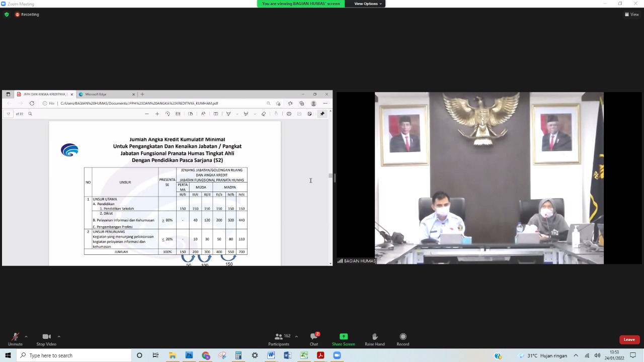
Task: Open audio options arrow beside Unmute
Action: pyautogui.click(x=26, y=337)
